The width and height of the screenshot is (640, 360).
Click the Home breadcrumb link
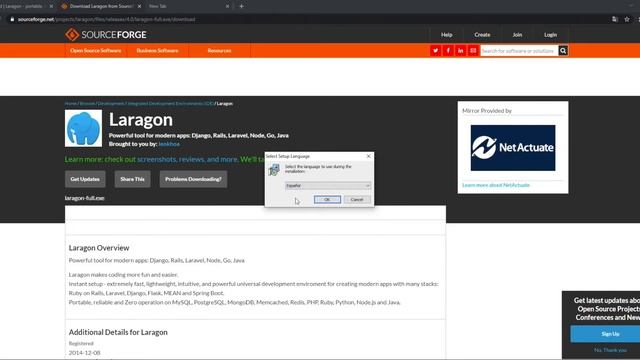pyautogui.click(x=71, y=104)
